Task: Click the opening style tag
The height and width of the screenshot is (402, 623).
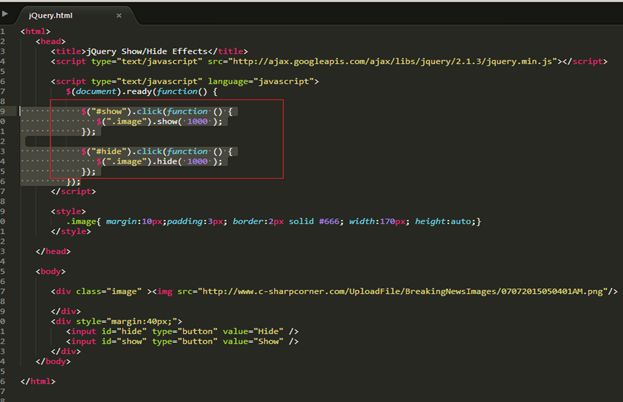Action: pyautogui.click(x=68, y=211)
